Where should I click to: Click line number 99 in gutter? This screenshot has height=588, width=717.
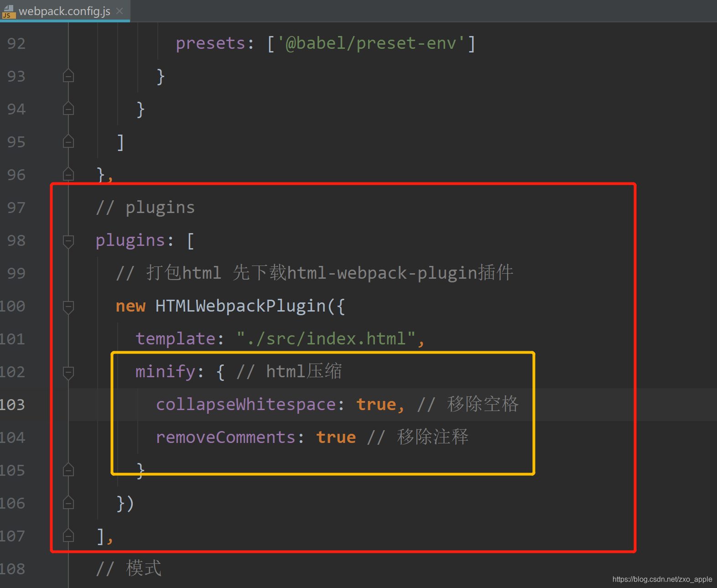coord(16,273)
